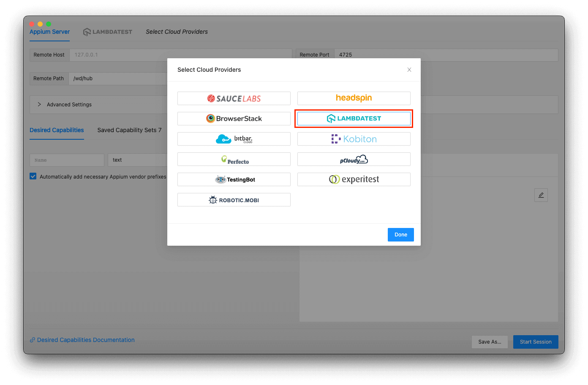The height and width of the screenshot is (385, 588).
Task: Uncheck automatically add Appium vendor prefixes
Action: (x=33, y=176)
